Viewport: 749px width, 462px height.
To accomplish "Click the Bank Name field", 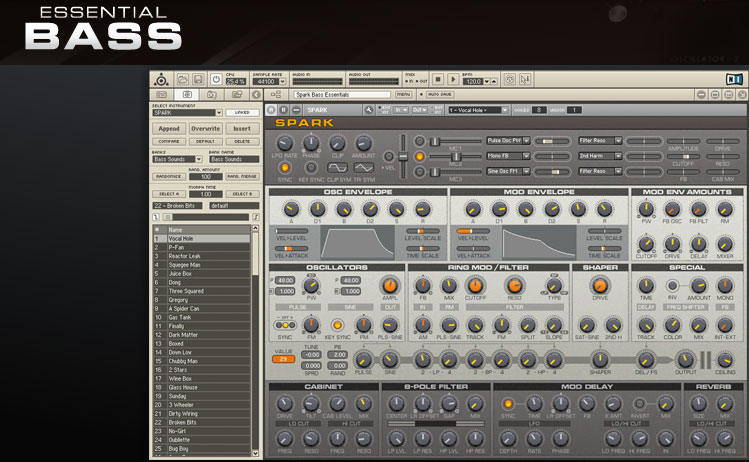I will click(x=234, y=159).
